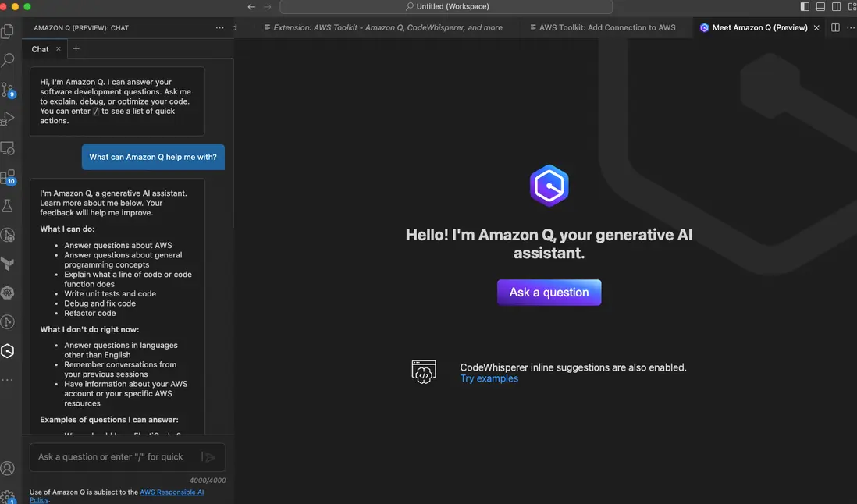Open the Remote Explorer view
Viewport: 857px width, 504px height.
8,148
